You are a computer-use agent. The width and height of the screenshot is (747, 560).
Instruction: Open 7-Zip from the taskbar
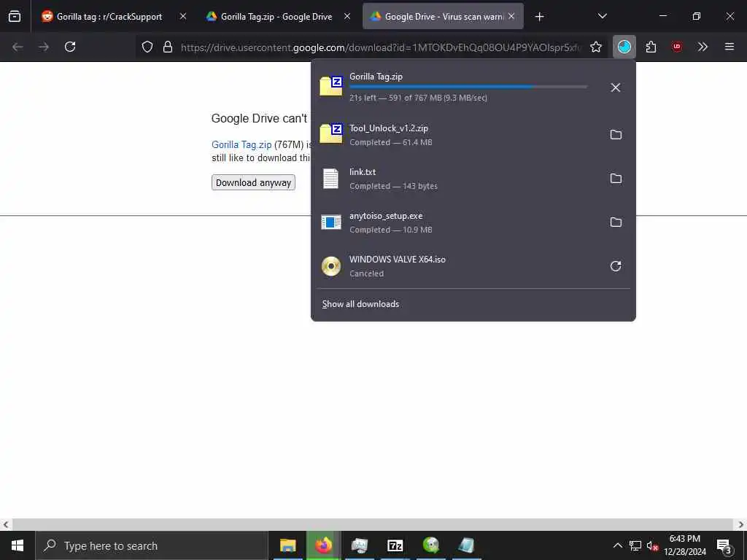click(x=395, y=545)
